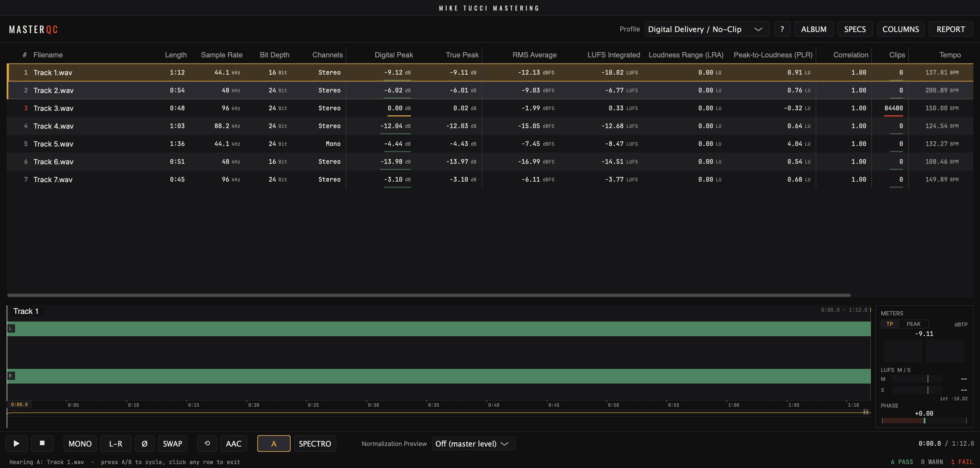This screenshot has width=980, height=468.
Task: Select the Track 3.wav row
Action: pyautogui.click(x=490, y=108)
